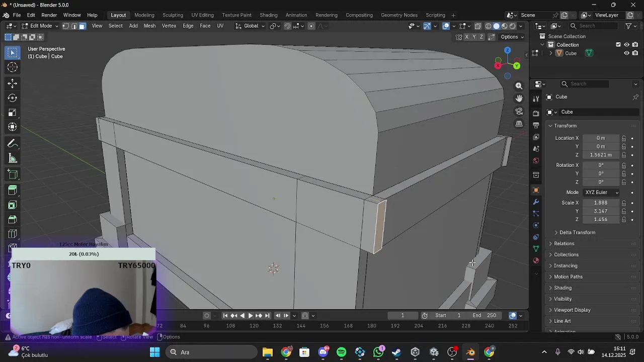This screenshot has width=644, height=362.
Task: Select the Annotate pencil tool
Action: (13, 144)
